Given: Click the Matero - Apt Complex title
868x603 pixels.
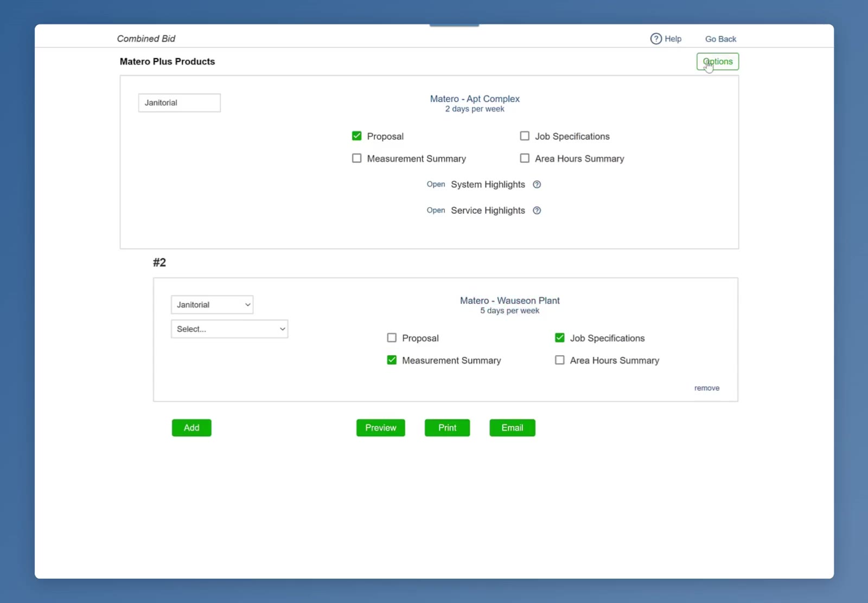Looking at the screenshot, I should (x=475, y=99).
